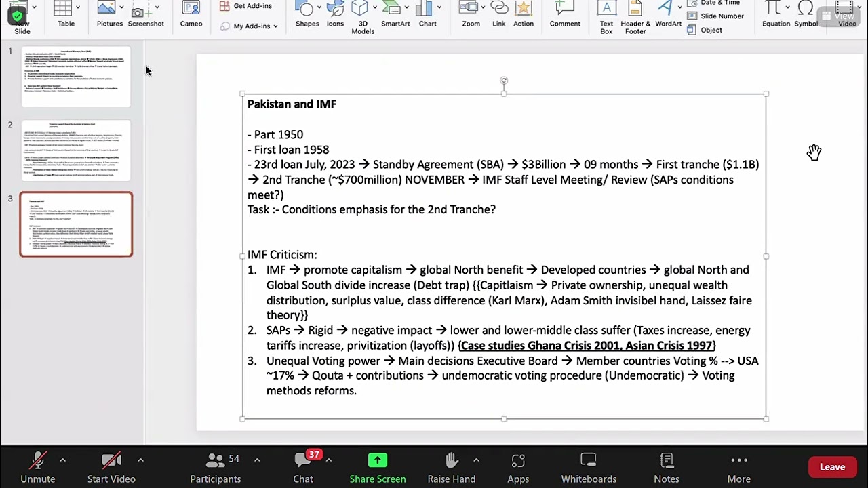
Task: Click the 'IMF Criticism:' line
Action: 282,255
